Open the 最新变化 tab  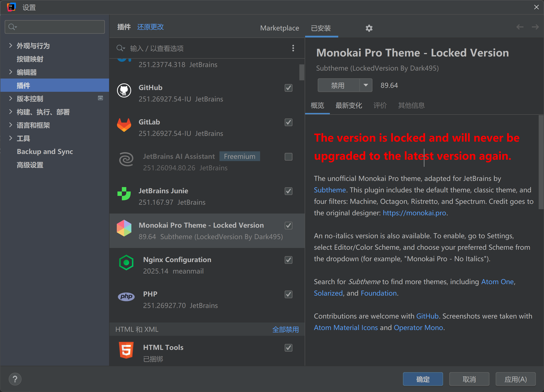(x=349, y=105)
